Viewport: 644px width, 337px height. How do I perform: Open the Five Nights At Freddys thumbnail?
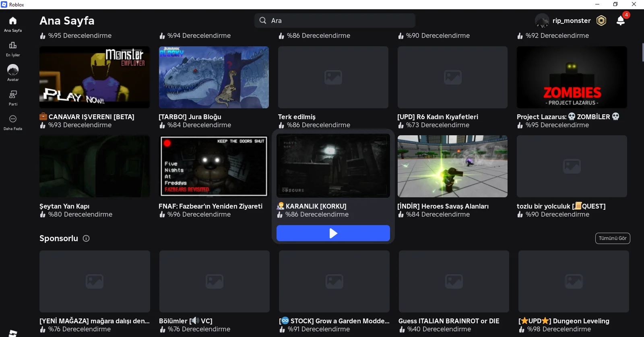(x=214, y=166)
